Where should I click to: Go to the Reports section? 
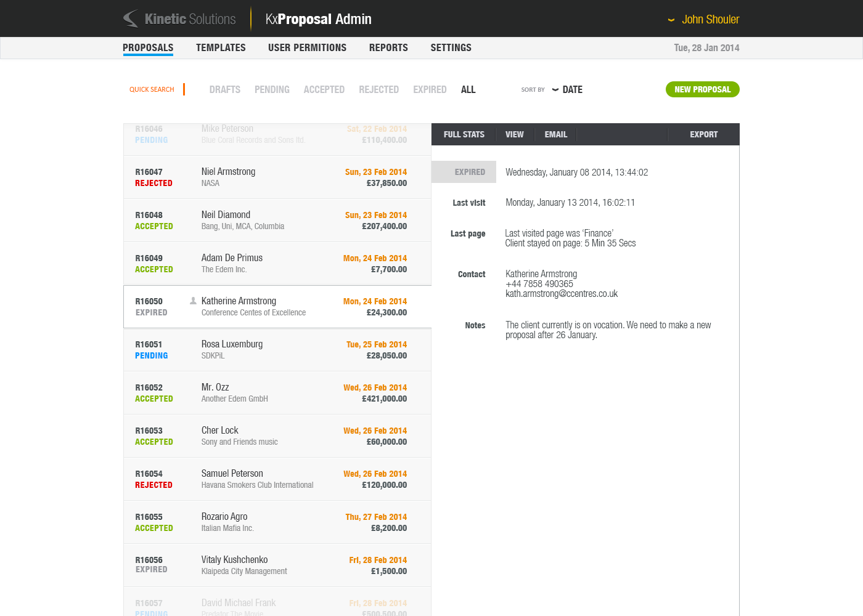(x=388, y=47)
